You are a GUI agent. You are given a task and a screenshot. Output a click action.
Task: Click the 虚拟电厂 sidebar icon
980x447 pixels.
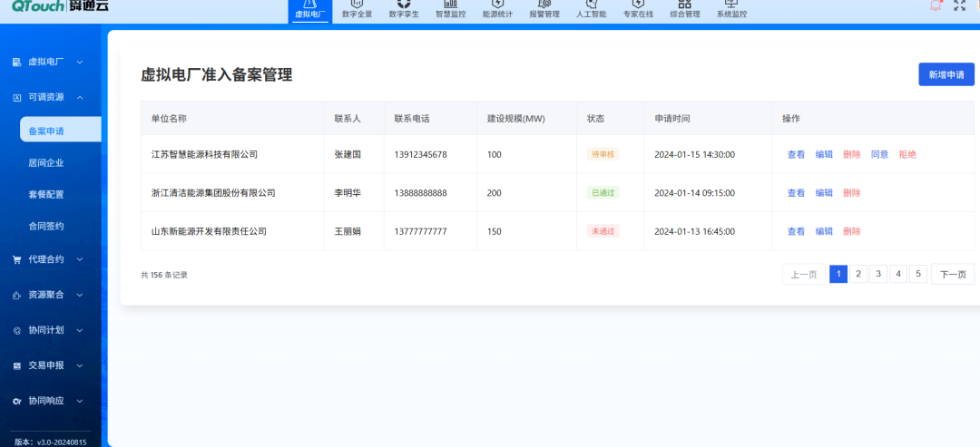17,62
